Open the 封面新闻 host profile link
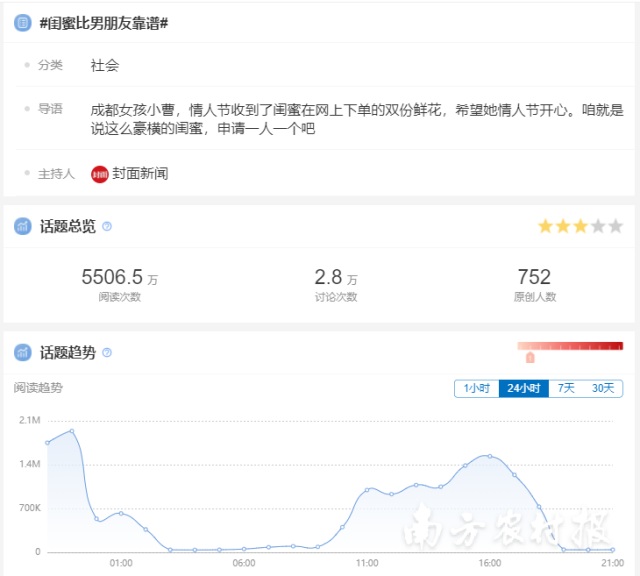This screenshot has width=640, height=576. point(140,174)
